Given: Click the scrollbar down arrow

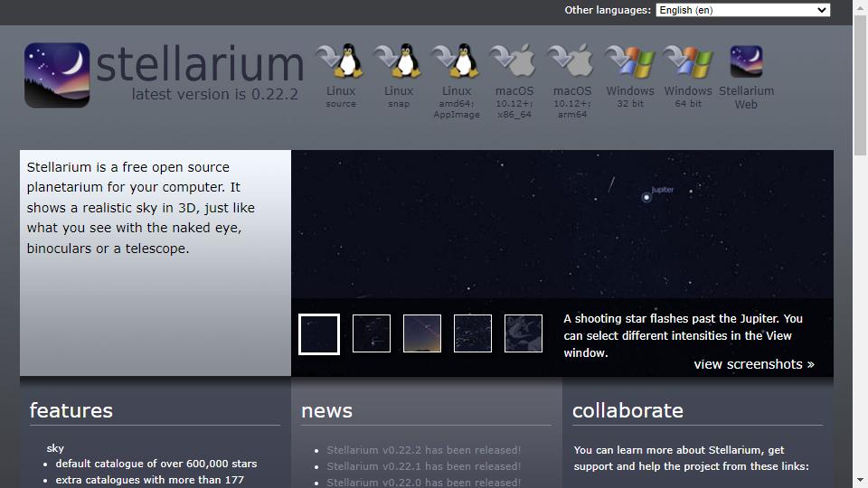Looking at the screenshot, I should coord(860,480).
